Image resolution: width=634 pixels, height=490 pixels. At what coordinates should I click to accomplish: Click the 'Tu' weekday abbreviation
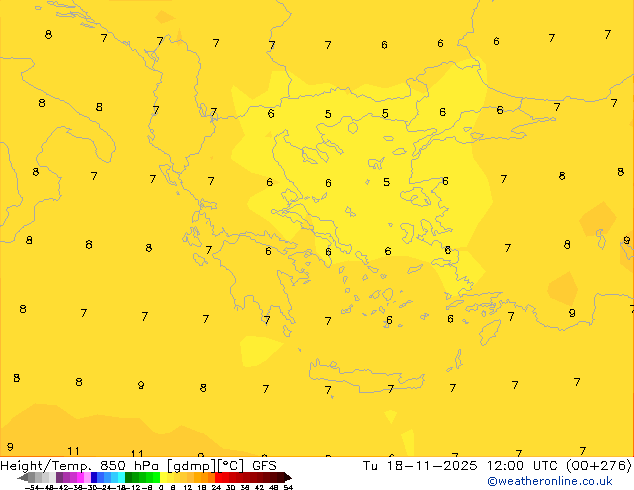(370, 466)
